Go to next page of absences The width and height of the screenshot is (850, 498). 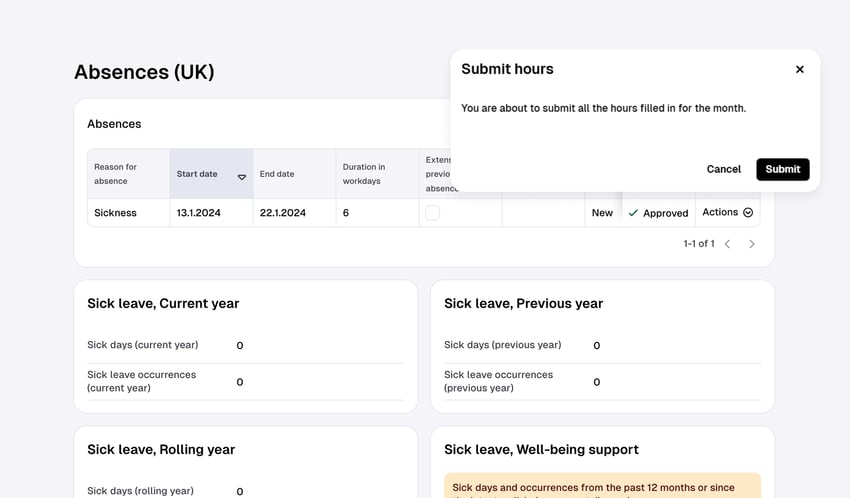point(752,244)
